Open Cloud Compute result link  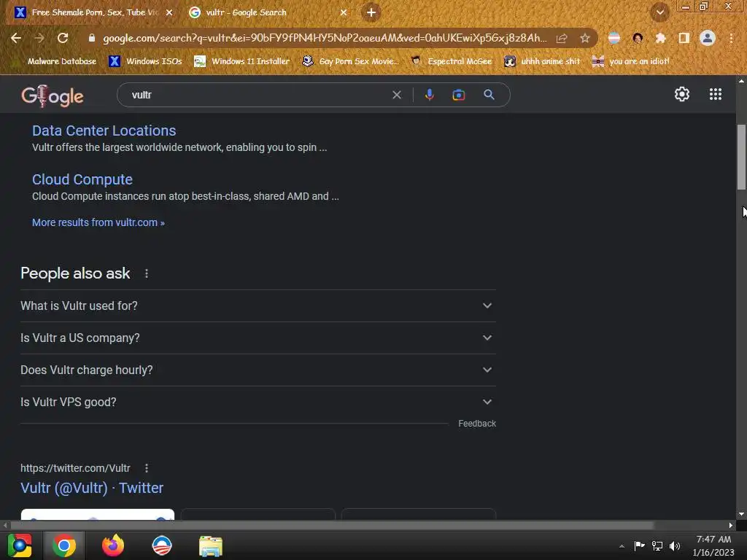click(82, 179)
